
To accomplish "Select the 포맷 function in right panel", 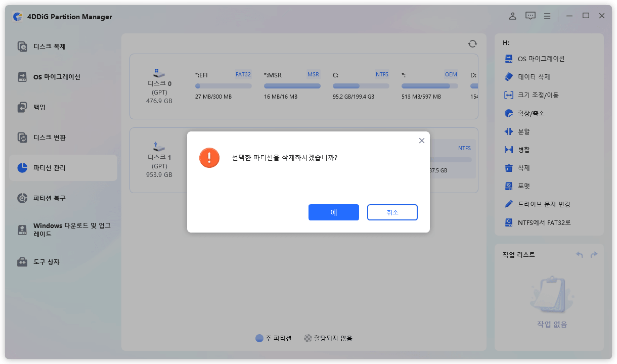I will [527, 186].
